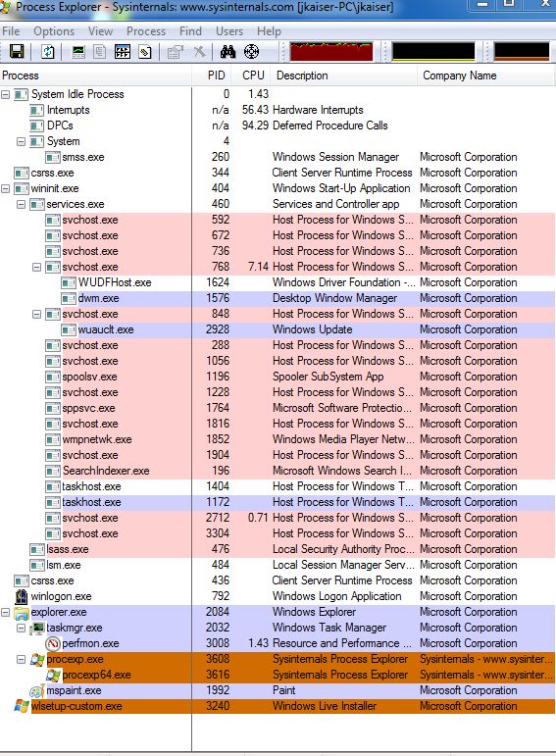This screenshot has width=556, height=756.
Task: Click the Process Explorer title bar icon
Action: (x=5, y=7)
